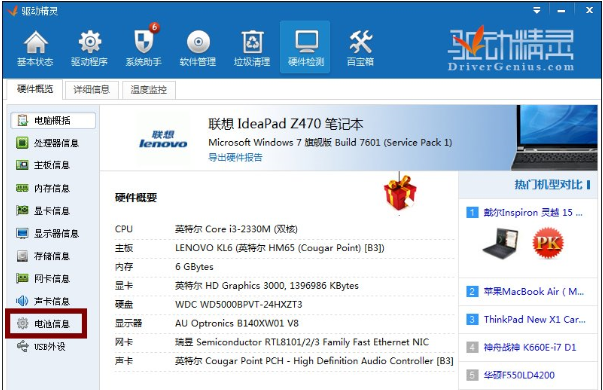The height and width of the screenshot is (390, 603).
Task: Open 系统助手 shield icon
Action: [143, 46]
